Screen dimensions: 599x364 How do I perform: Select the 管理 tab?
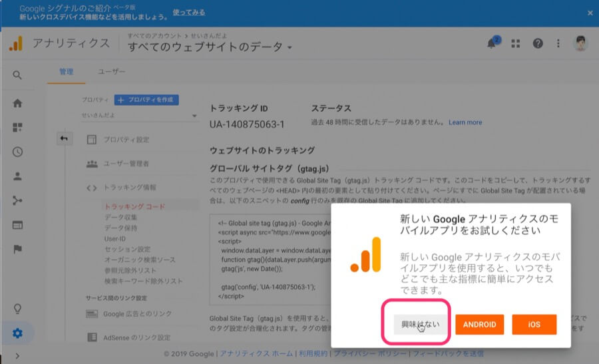tap(66, 71)
